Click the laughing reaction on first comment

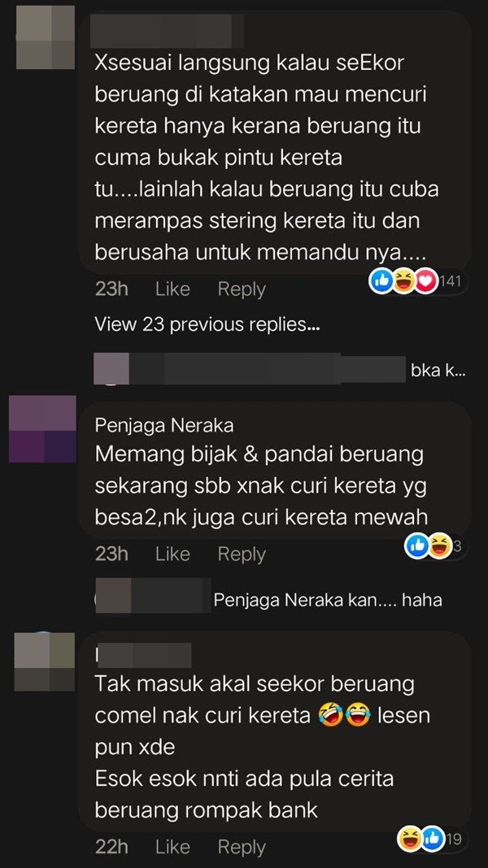403,282
